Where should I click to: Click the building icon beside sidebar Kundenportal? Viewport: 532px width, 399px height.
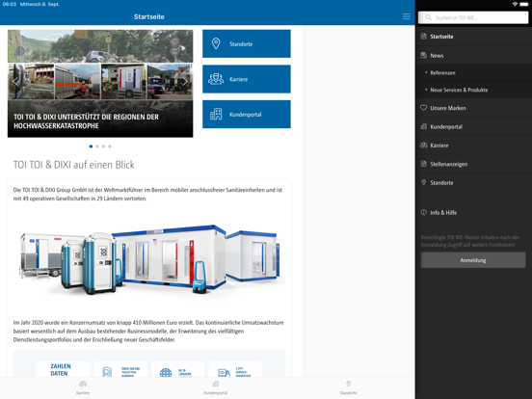[423, 126]
